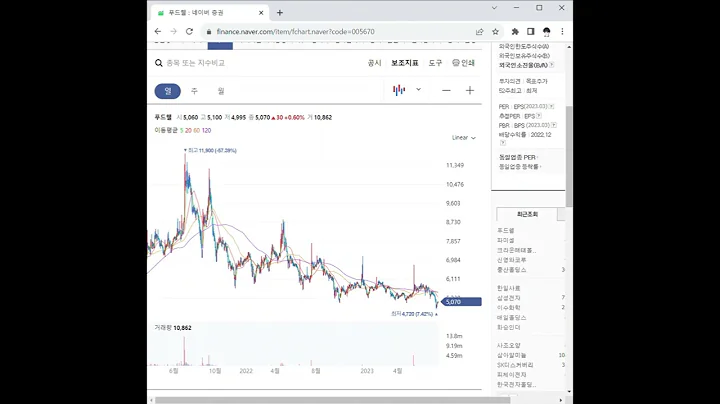Viewport: 720px width, 404px height.
Task: Close the 푸드웰 네이버 증권 tab
Action: [x=261, y=13]
